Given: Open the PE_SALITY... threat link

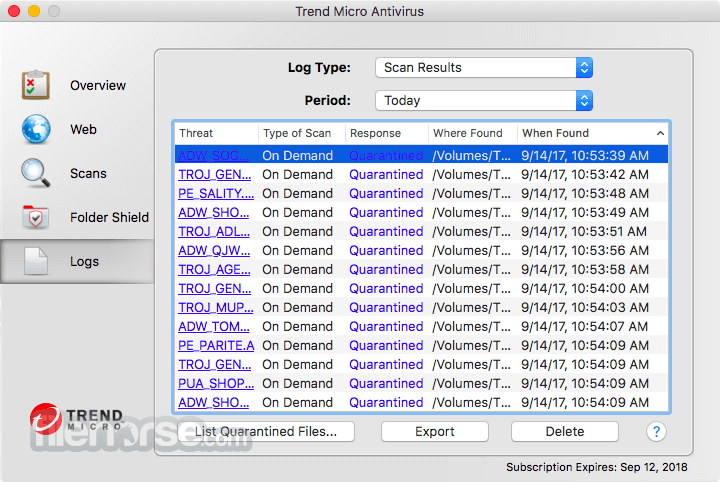Looking at the screenshot, I should [x=216, y=194].
